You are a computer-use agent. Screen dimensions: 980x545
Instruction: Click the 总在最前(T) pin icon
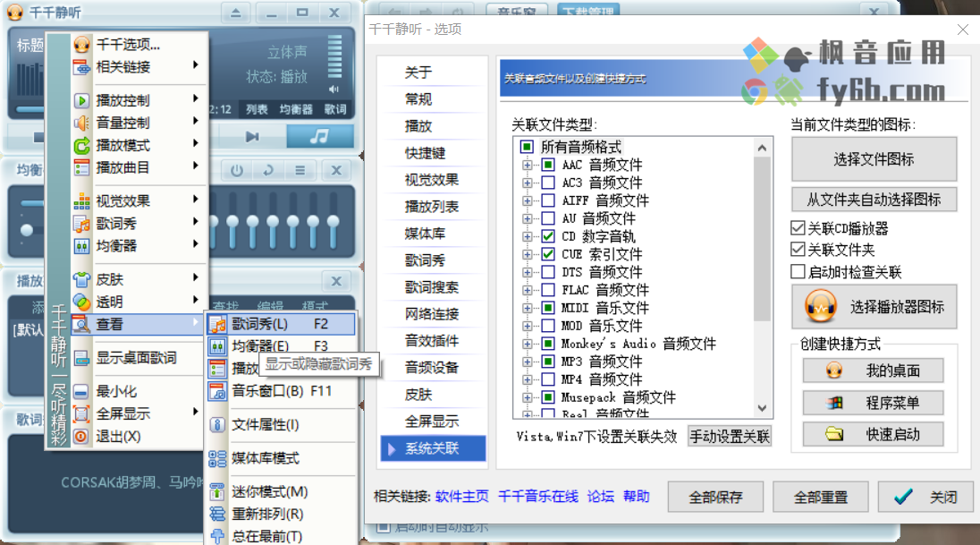coord(217,536)
